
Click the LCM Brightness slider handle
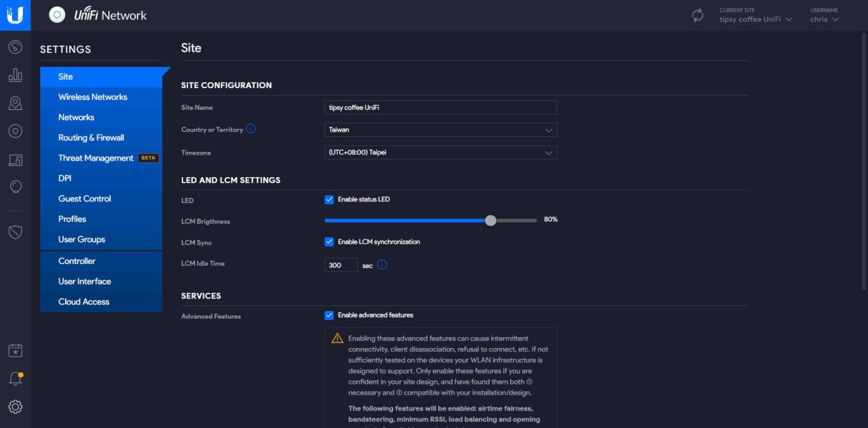(491, 220)
